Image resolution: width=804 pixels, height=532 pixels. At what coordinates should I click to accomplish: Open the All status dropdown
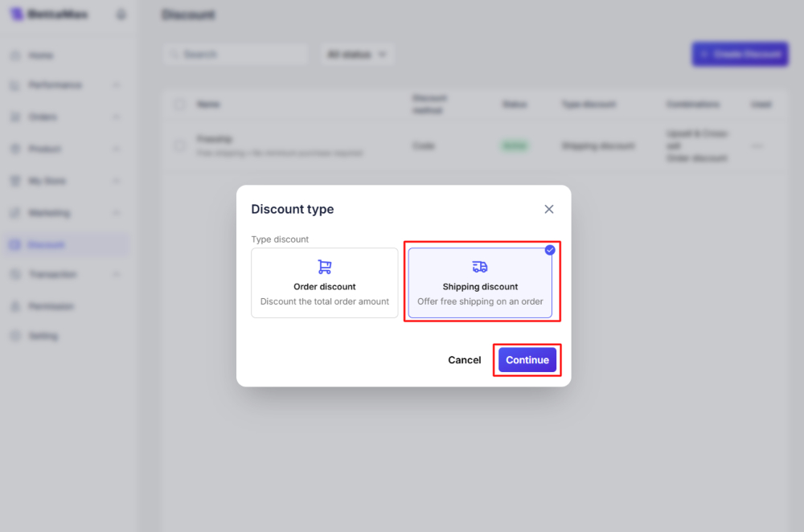pyautogui.click(x=357, y=55)
